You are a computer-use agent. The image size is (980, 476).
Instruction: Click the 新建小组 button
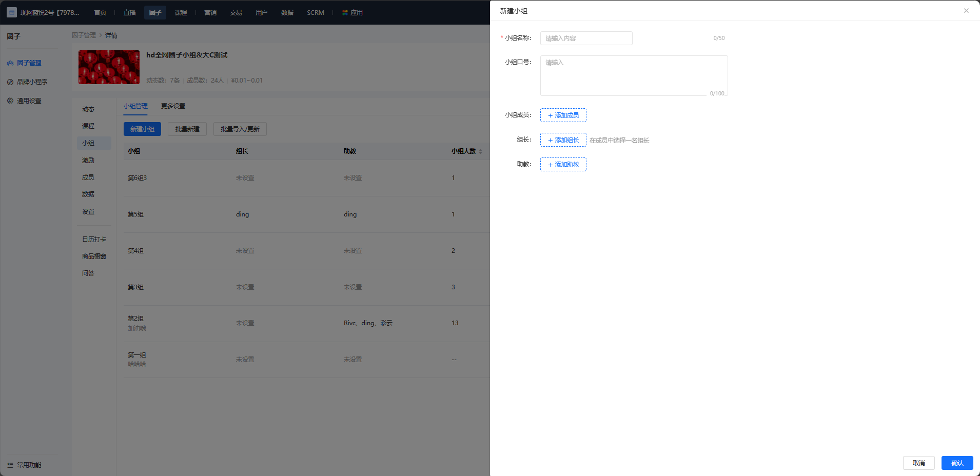point(142,129)
